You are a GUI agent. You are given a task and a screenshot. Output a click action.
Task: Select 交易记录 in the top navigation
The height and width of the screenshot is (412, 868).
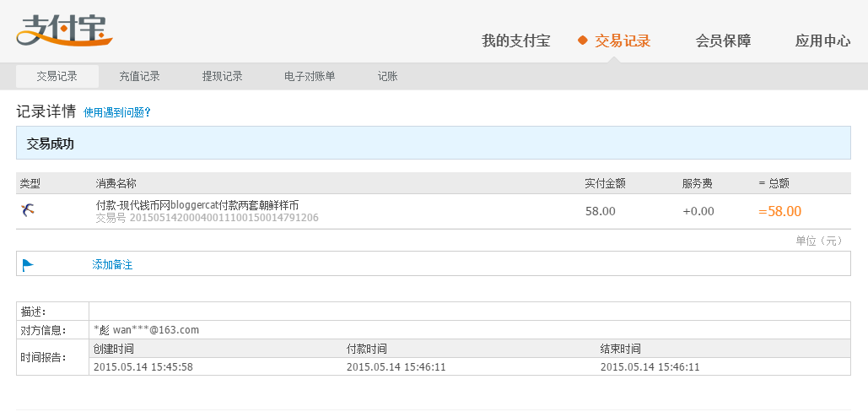[x=623, y=41]
